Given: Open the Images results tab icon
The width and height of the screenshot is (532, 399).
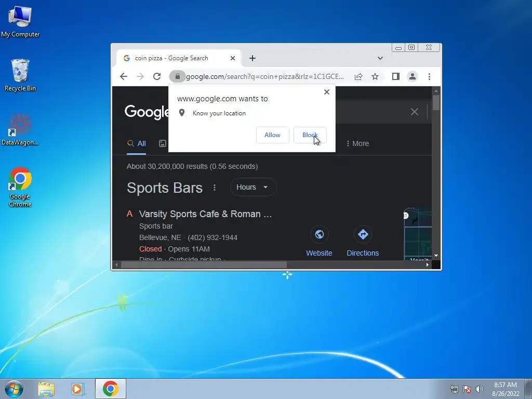Looking at the screenshot, I should pos(163,143).
